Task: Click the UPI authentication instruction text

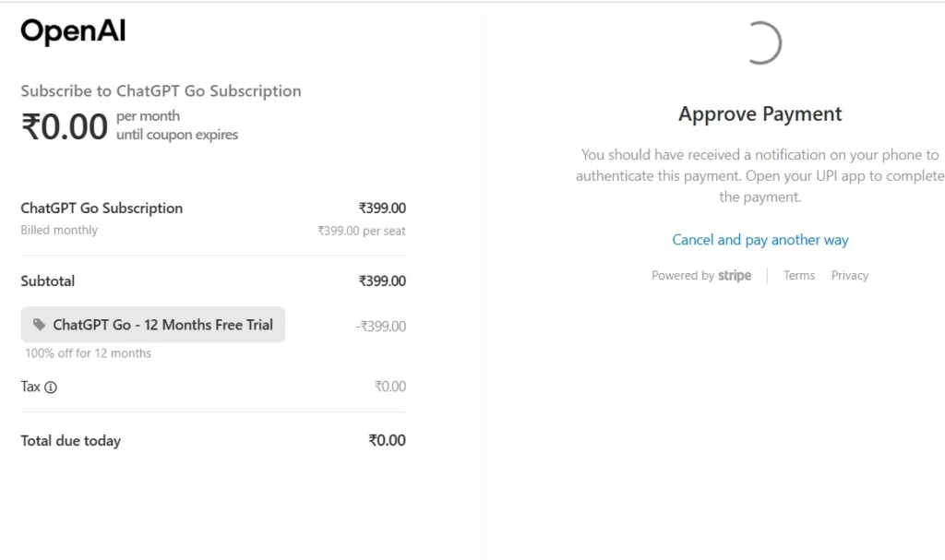Action: click(x=760, y=175)
